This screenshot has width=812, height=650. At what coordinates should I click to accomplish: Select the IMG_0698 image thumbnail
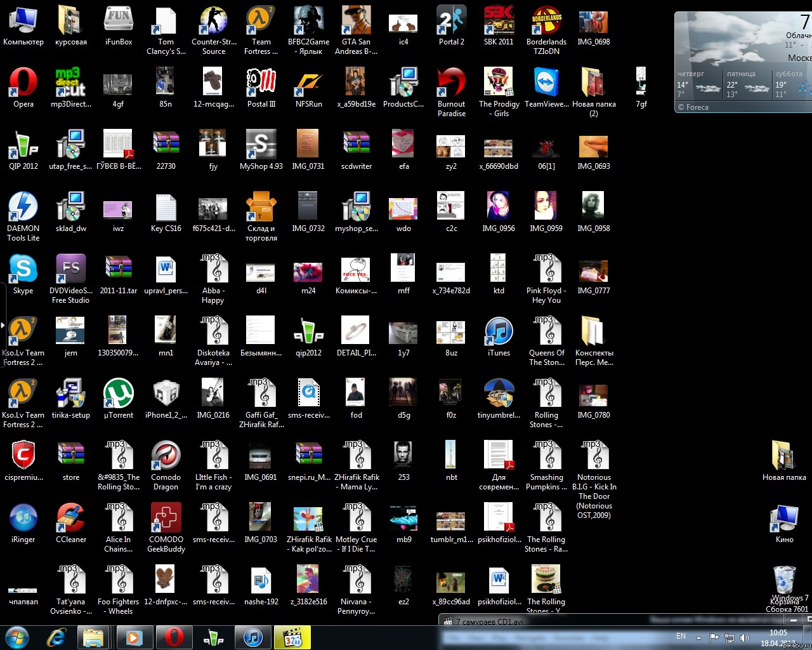(593, 22)
